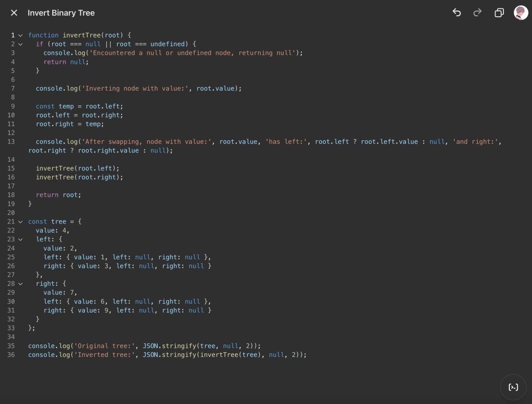The width and height of the screenshot is (532, 404).
Task: Place cursor on 'return root;' line
Action: coord(58,195)
